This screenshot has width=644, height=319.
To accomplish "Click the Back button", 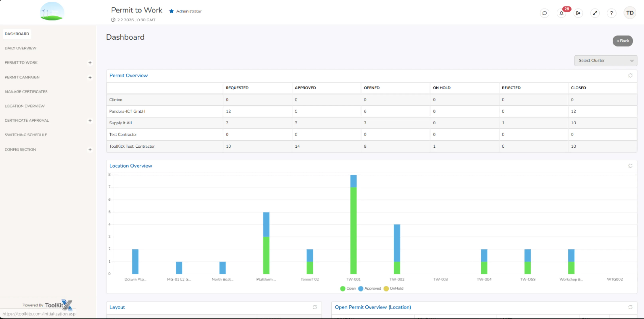I will pyautogui.click(x=623, y=41).
